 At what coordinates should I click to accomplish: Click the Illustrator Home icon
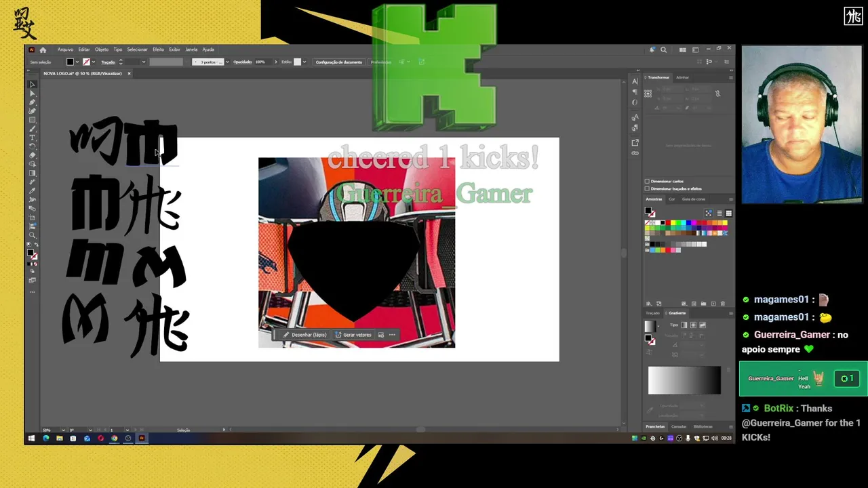pos(43,49)
